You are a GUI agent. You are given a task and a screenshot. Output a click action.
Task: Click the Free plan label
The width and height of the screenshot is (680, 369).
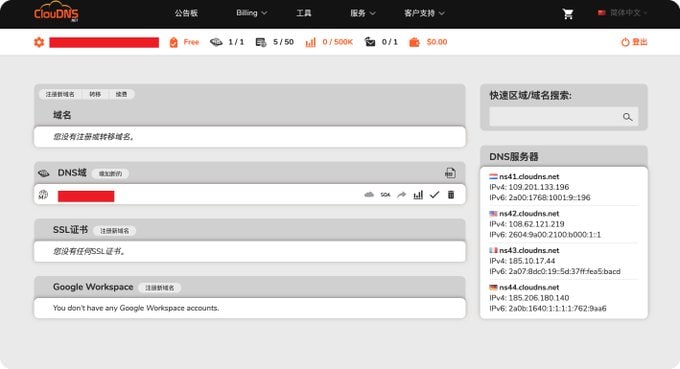pyautogui.click(x=191, y=42)
